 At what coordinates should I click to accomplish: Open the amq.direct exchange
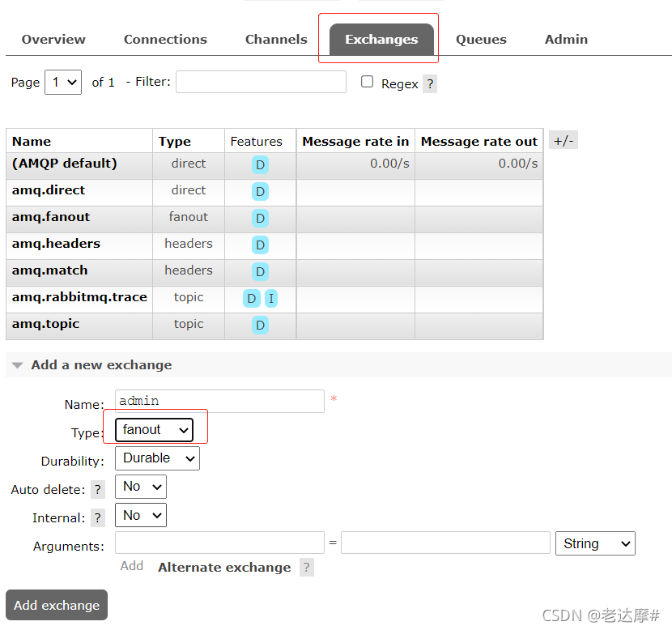(49, 190)
